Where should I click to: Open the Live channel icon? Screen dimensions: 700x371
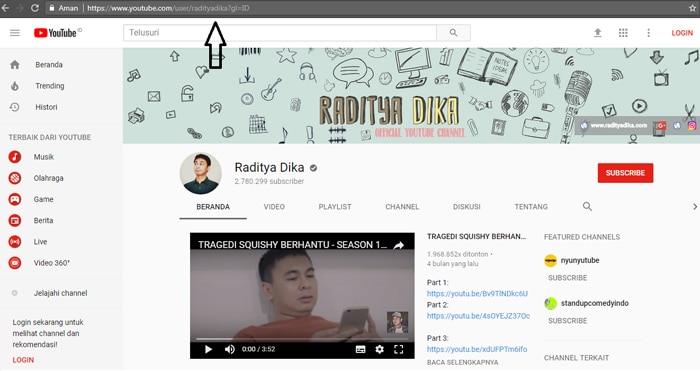coord(15,242)
